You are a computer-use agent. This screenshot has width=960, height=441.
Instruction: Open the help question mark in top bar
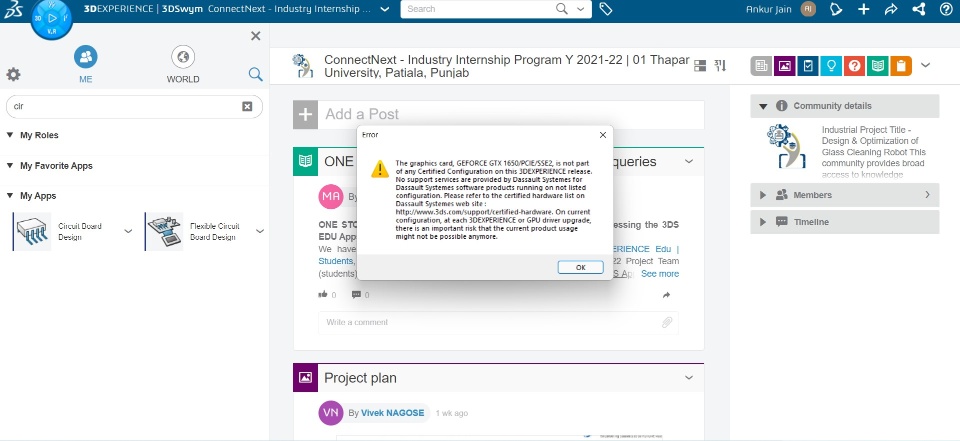[946, 9]
